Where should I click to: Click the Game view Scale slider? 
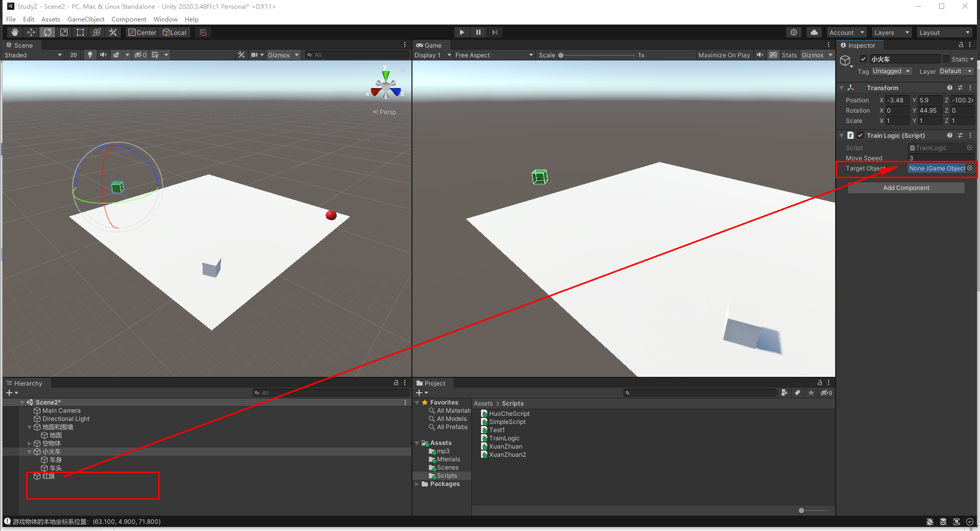[x=561, y=55]
